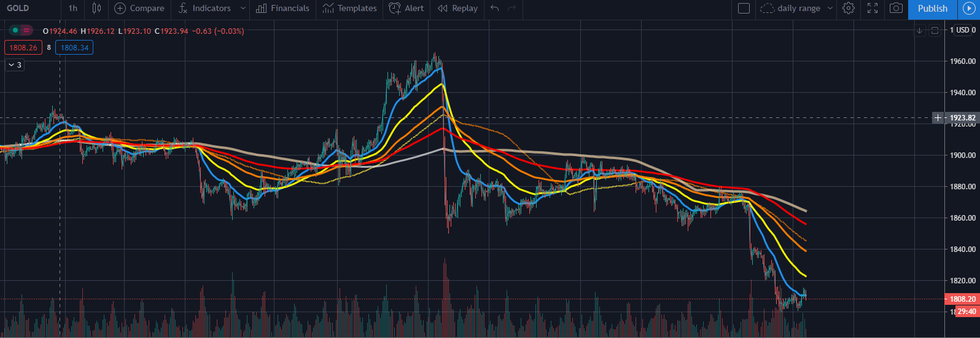
Task: Expand the Indicators favorites dropdown arrow
Action: pos(243,9)
